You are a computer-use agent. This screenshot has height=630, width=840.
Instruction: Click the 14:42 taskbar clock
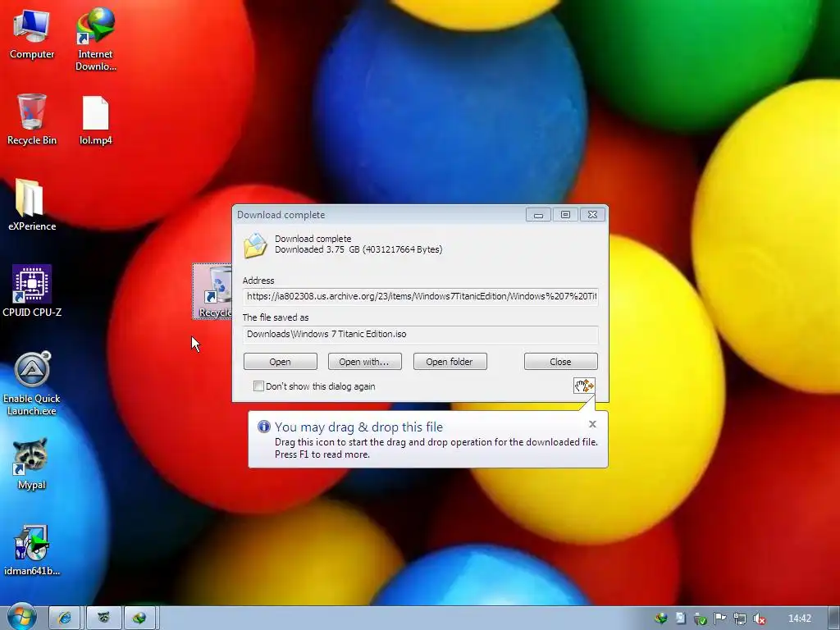pyautogui.click(x=799, y=619)
